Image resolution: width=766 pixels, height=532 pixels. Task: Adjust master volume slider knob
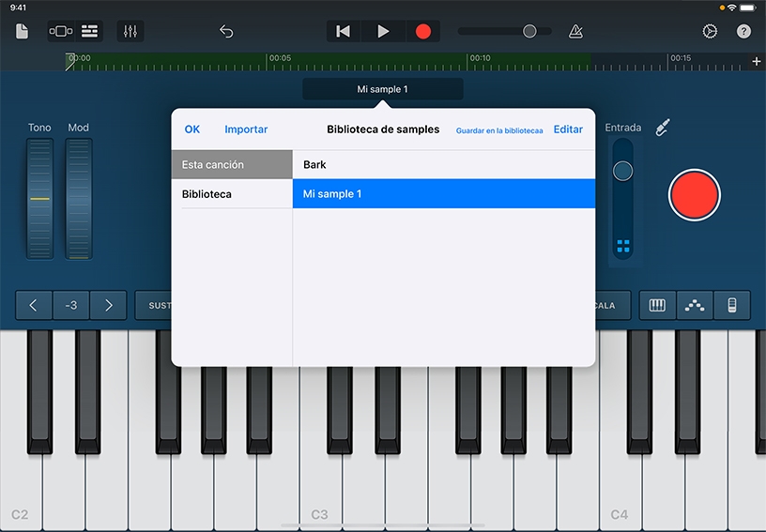coord(529,31)
